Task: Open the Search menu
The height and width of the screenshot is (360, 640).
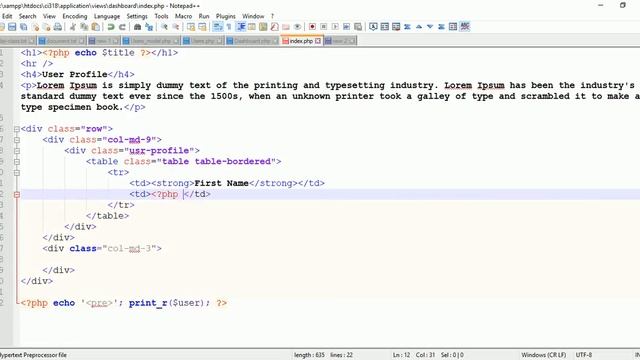Action: 27,16
